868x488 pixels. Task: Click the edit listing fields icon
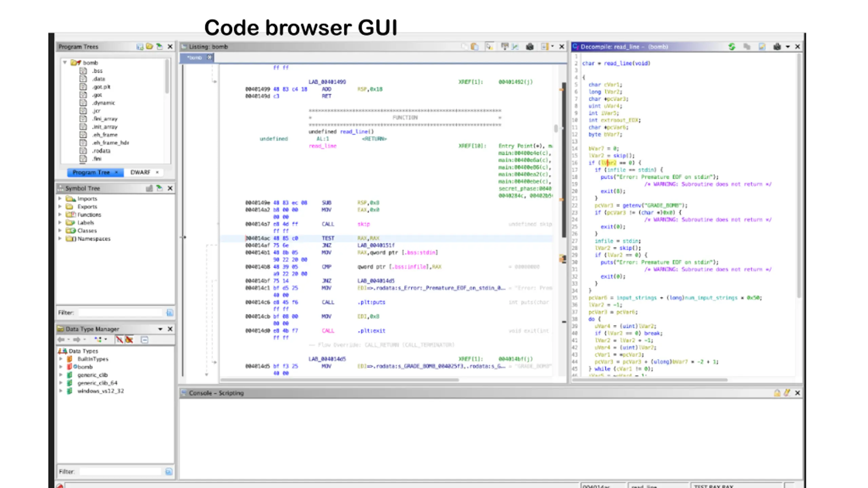(505, 46)
